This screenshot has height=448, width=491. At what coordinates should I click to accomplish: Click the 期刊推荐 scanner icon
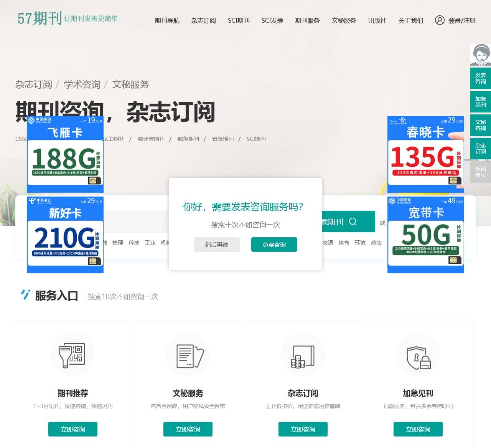73,354
